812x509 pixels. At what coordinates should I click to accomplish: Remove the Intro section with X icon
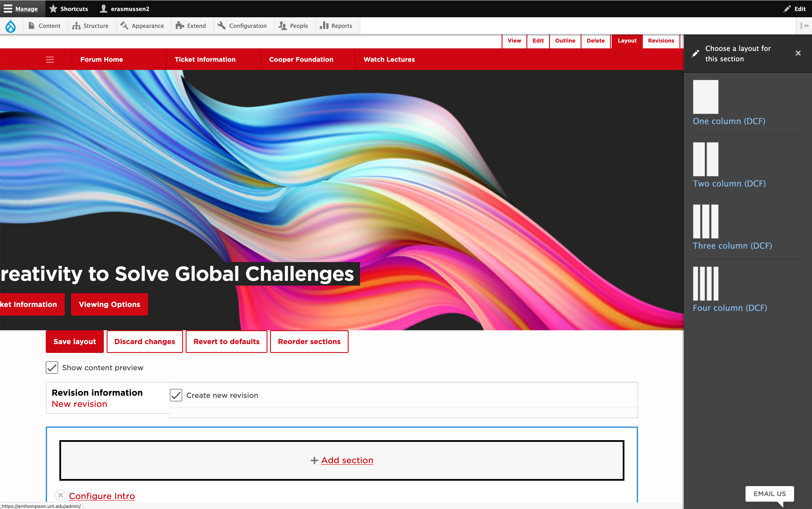coord(61,495)
